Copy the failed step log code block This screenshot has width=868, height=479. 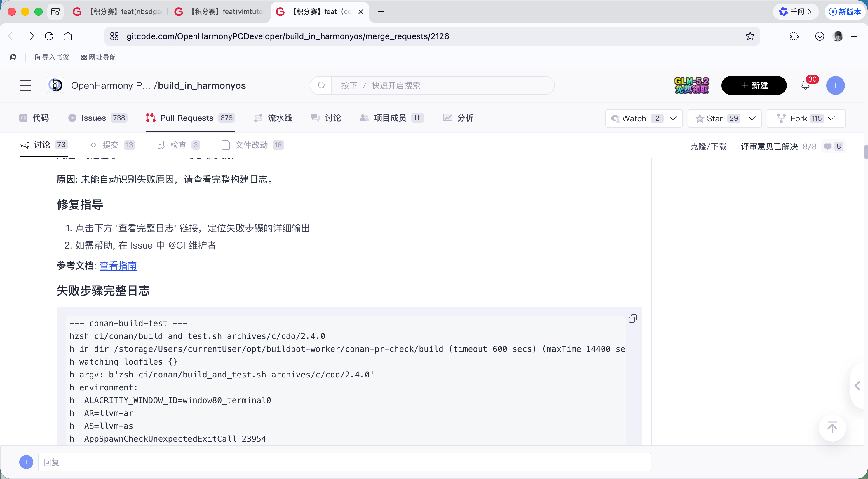tap(632, 319)
